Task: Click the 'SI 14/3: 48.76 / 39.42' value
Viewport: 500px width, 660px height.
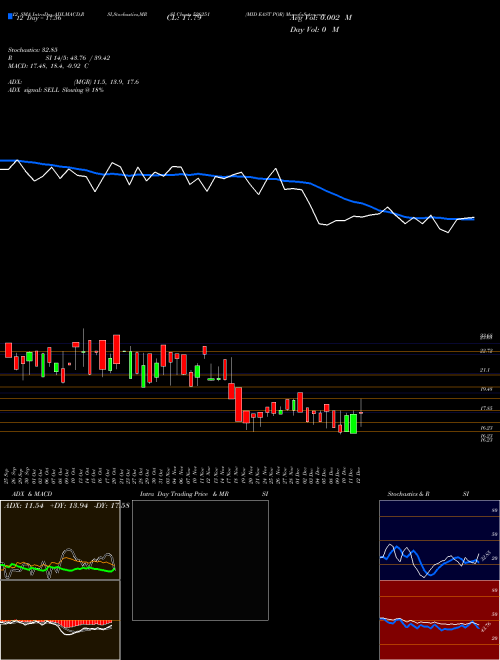Action: pos(78,58)
